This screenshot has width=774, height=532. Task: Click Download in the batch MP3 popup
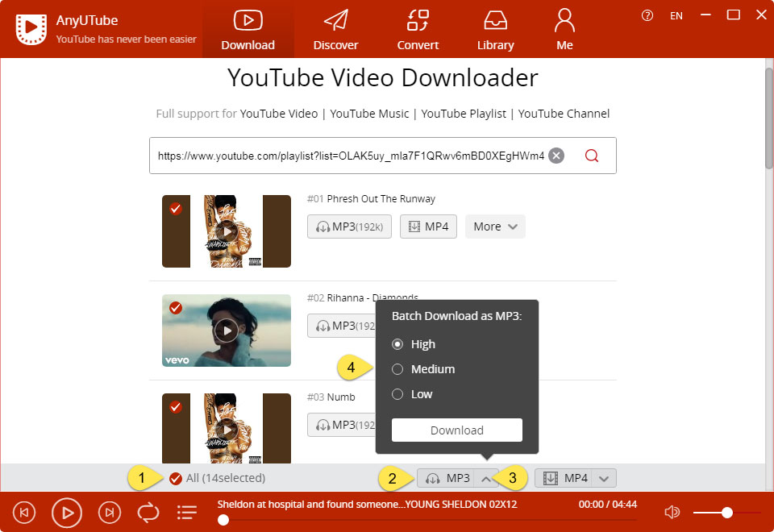[x=456, y=430]
